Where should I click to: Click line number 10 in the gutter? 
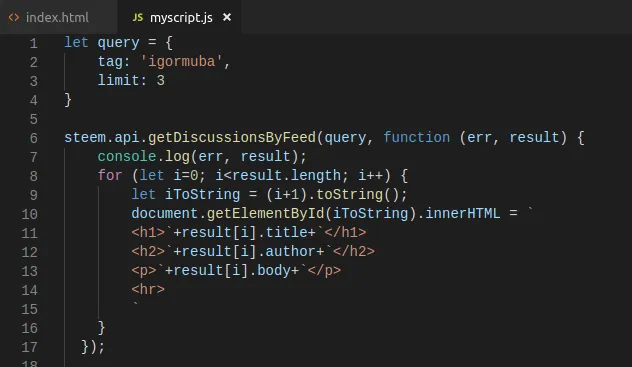29,214
